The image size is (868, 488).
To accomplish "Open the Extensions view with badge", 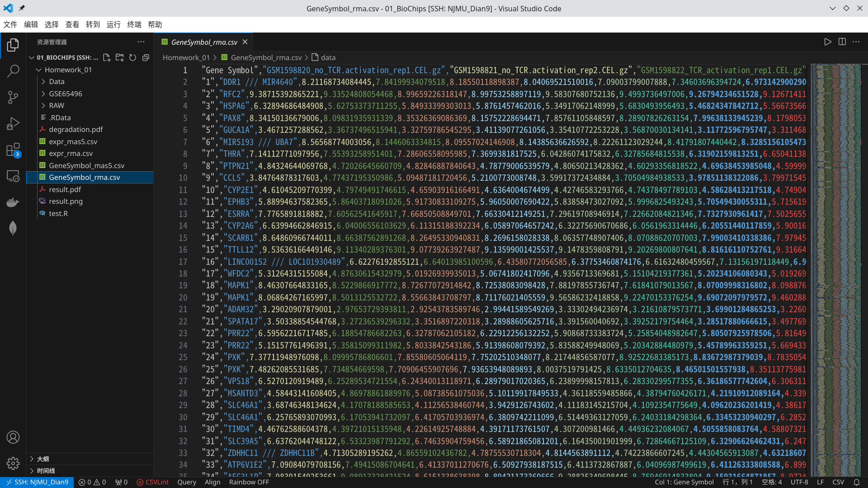I will 13,150.
